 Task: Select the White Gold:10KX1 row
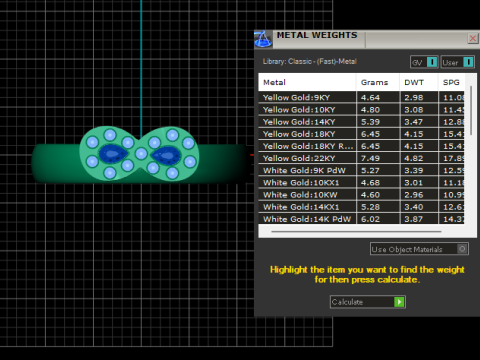point(361,183)
